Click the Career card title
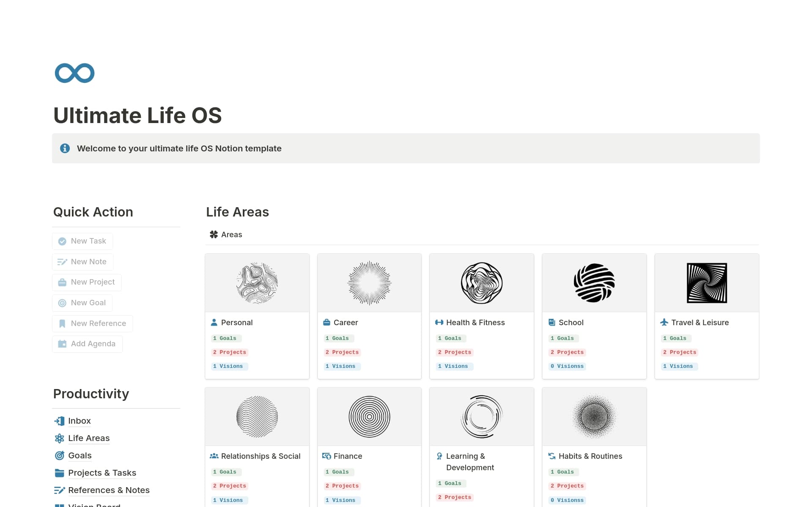The width and height of the screenshot is (812, 507). click(x=346, y=323)
